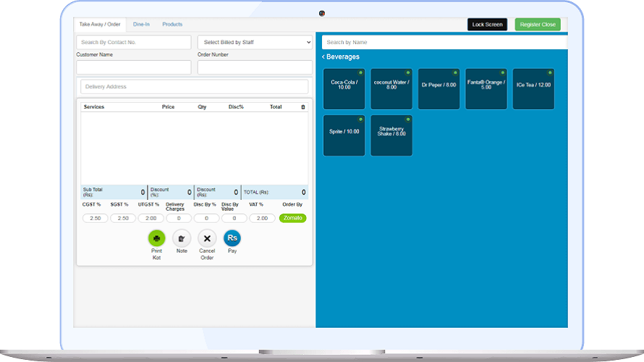Click the Price column header
The width and height of the screenshot is (644, 362).
pos(168,107)
